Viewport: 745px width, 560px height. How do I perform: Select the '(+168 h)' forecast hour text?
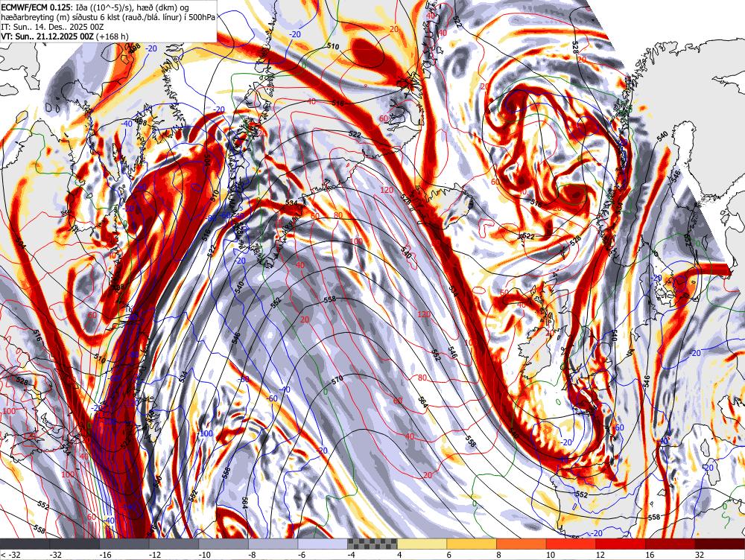112,36
